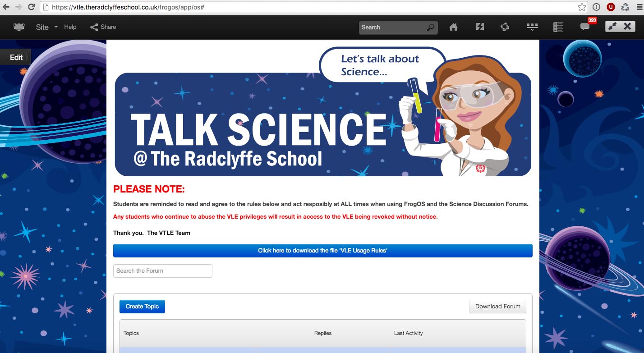Click the Last Activity column header
Viewport: 644px width, 353px height.
tap(409, 333)
